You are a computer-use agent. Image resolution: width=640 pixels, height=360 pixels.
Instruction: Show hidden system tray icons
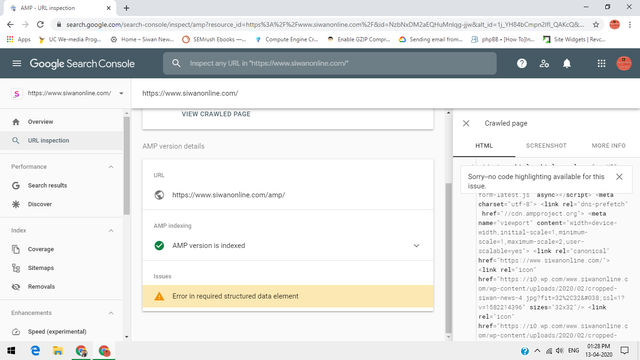click(x=537, y=351)
